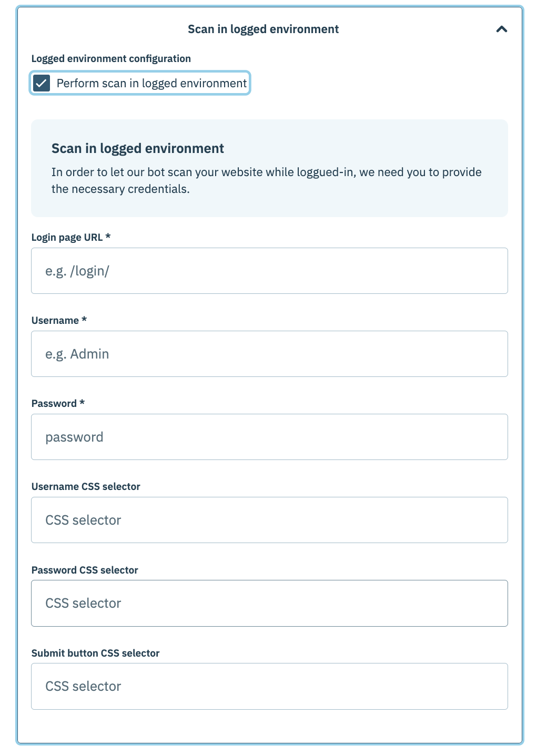Click the Login page URL label
The height and width of the screenshot is (756, 547).
coord(71,237)
